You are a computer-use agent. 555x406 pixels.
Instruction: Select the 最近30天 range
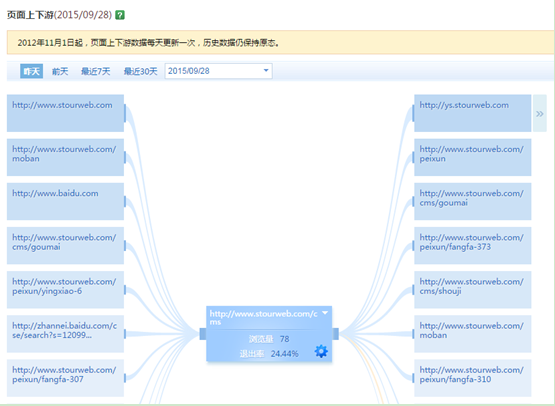coord(140,72)
